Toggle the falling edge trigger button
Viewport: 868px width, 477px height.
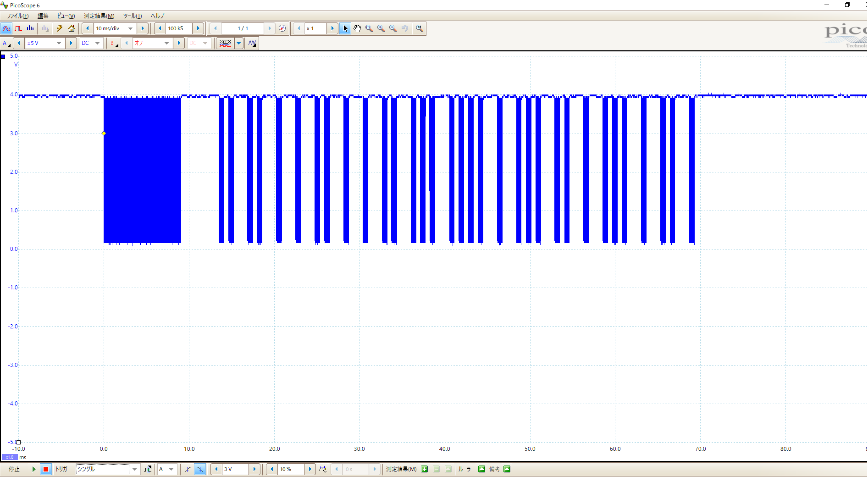click(x=200, y=469)
